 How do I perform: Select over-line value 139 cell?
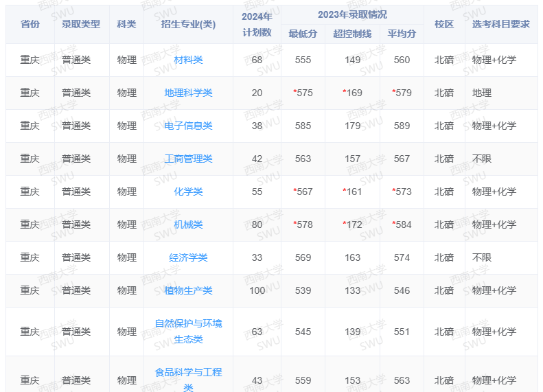[x=352, y=332]
